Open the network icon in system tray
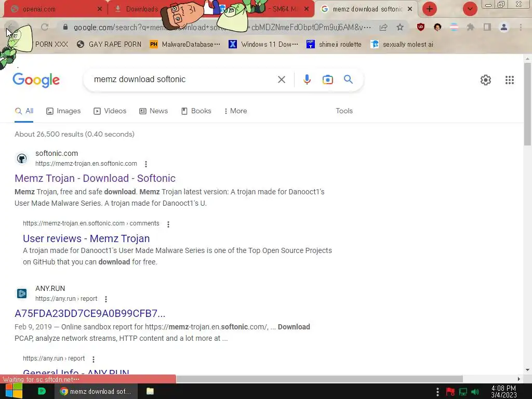 (463, 392)
